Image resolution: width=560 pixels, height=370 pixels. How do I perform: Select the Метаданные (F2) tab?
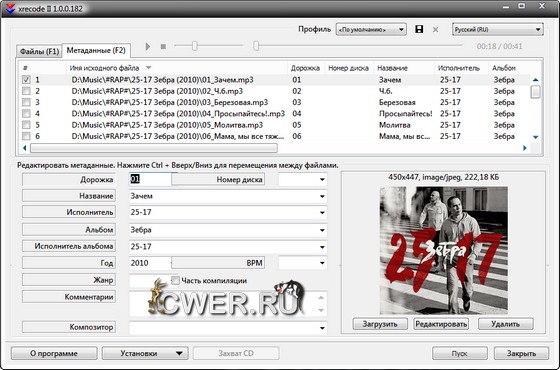(96, 50)
